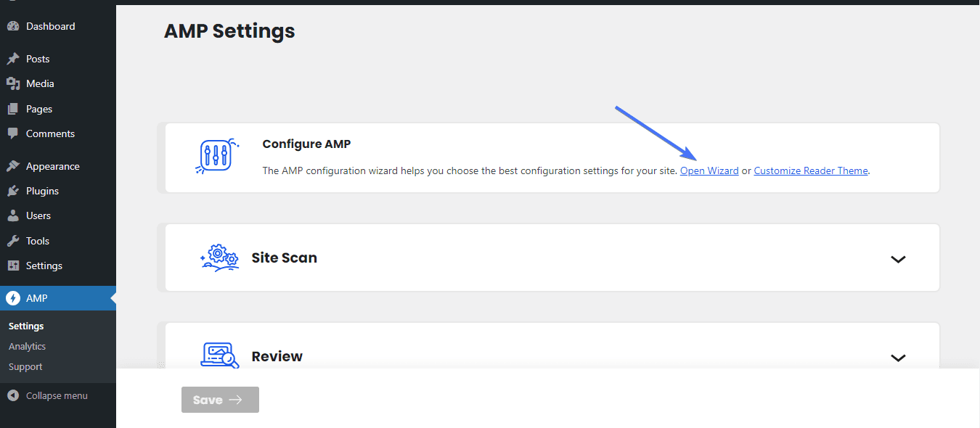Image resolution: width=980 pixels, height=428 pixels.
Task: Open AMP Support submenu item
Action: [25, 367]
